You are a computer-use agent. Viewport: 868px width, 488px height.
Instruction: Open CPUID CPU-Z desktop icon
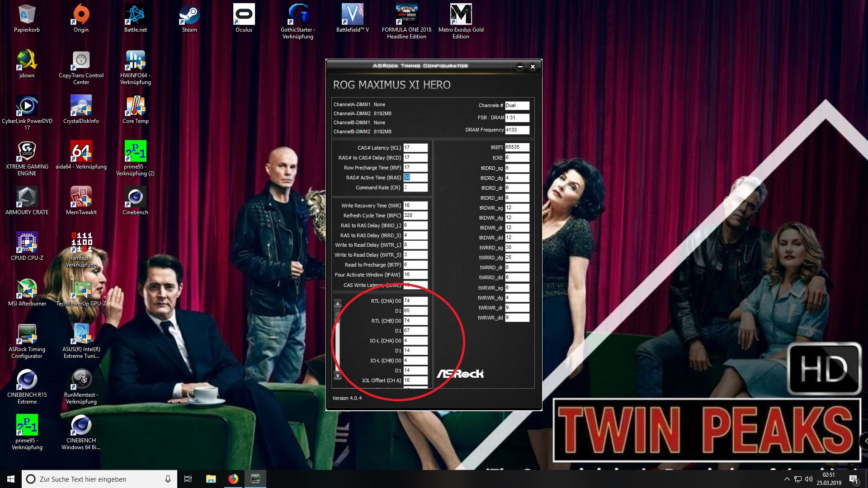[x=27, y=247]
